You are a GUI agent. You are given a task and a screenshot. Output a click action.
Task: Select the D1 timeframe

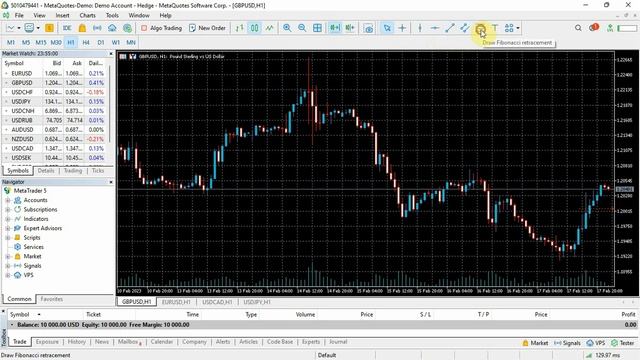click(101, 42)
